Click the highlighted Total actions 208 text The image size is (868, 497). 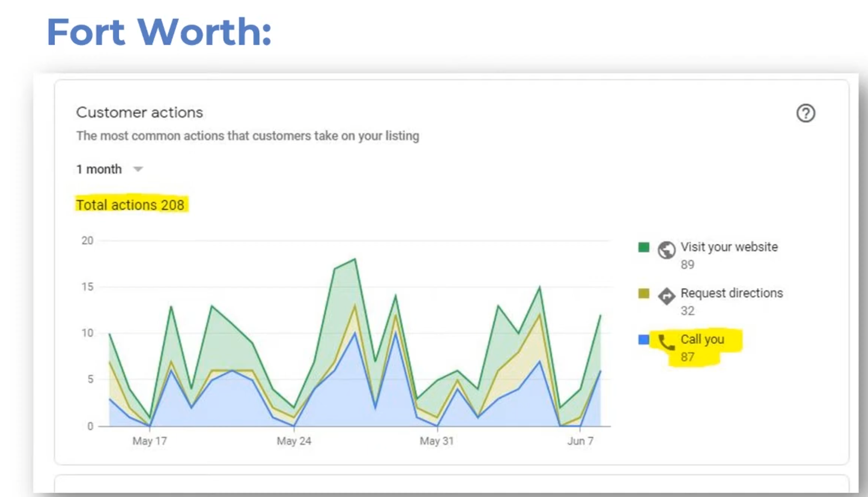tap(130, 205)
